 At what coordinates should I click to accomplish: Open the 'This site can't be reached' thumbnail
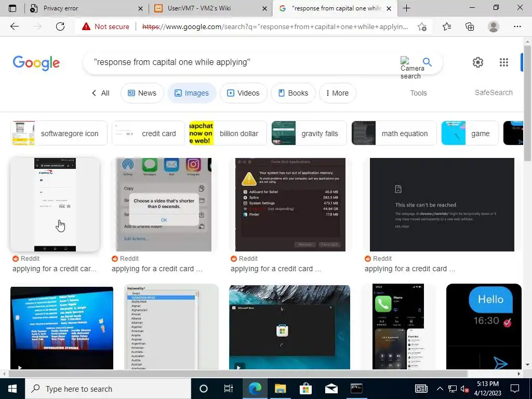(442, 205)
